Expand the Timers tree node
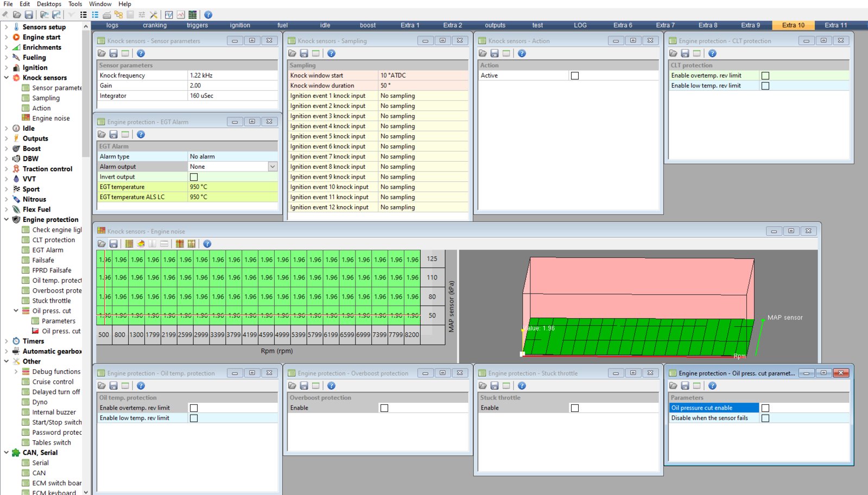This screenshot has height=495, width=868. (6, 341)
